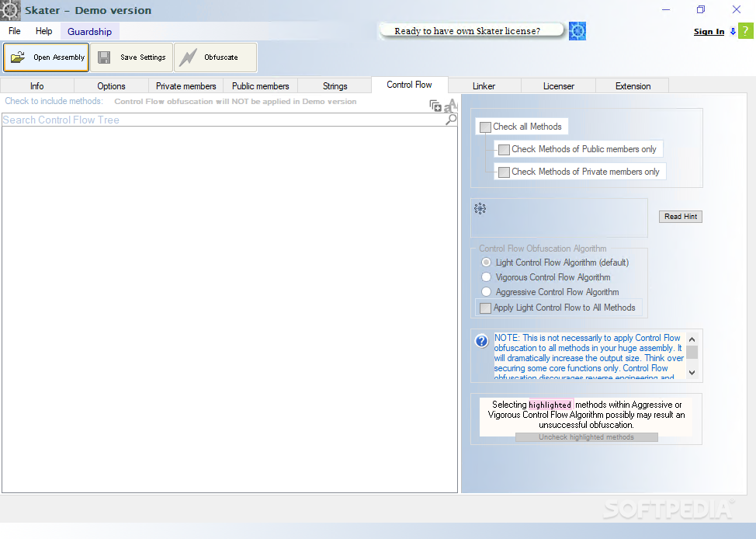Click the font size aA icon above search
Viewport: 756px width, 539px height.
(x=450, y=105)
